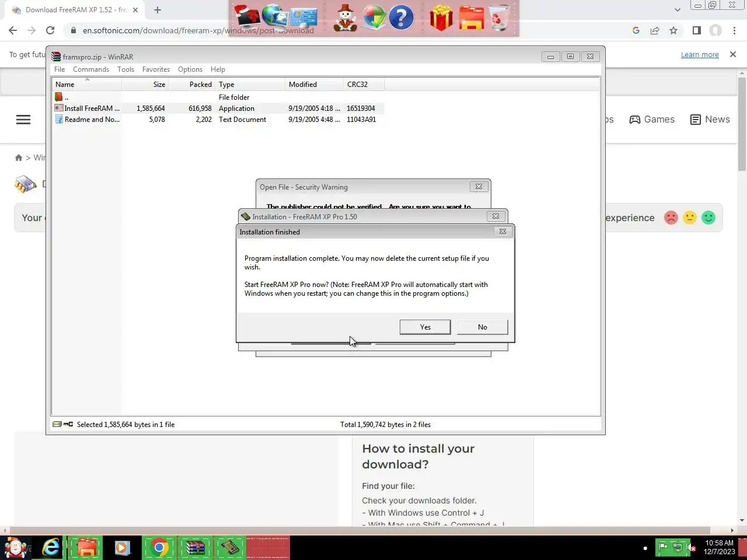Viewport: 747px width, 560px height.
Task: Click the WinRAR status bar drive icon
Action: pos(57,424)
